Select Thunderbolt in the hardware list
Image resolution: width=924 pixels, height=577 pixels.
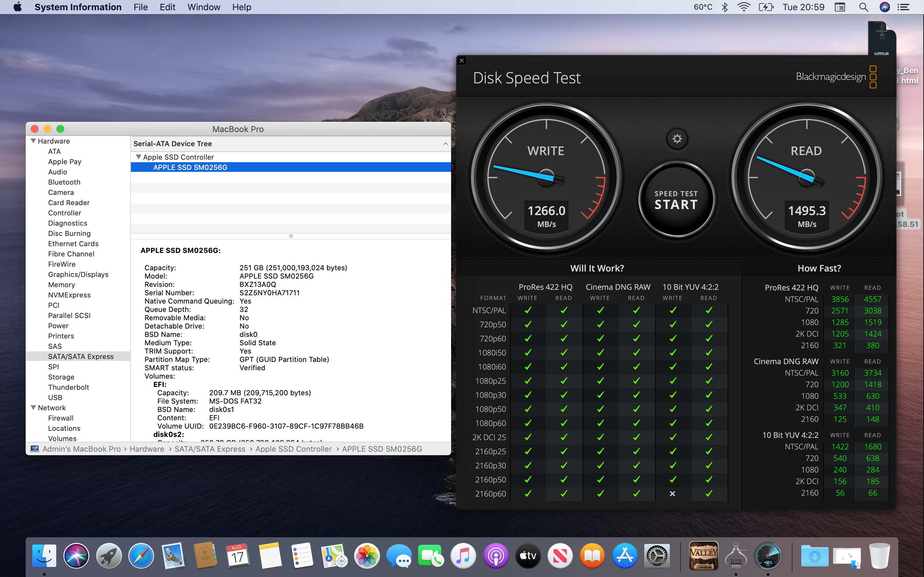[68, 387]
